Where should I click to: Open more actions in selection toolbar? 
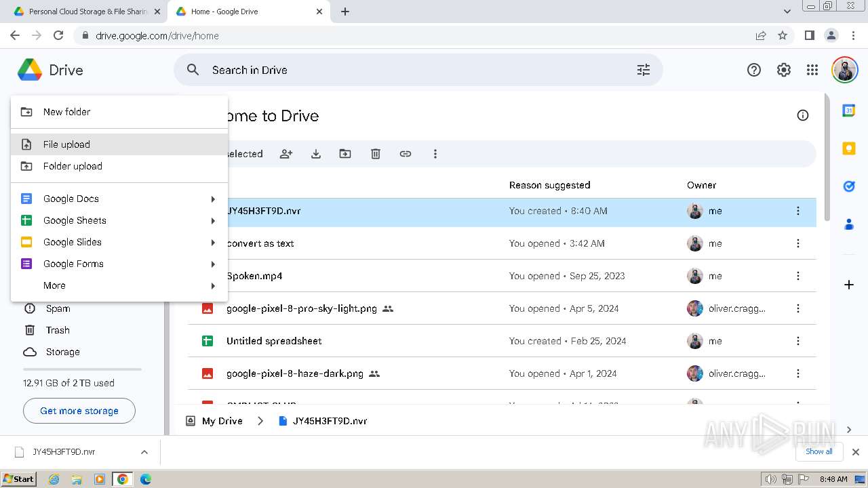pos(435,154)
